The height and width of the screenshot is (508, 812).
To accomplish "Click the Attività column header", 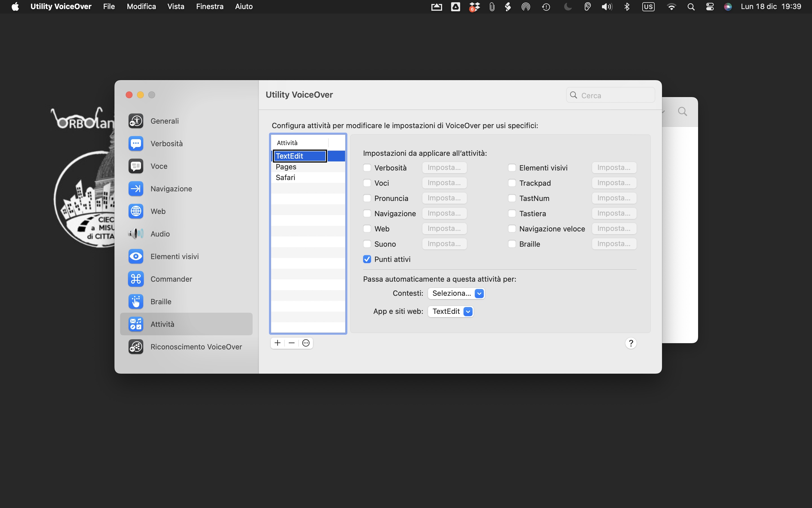I will coord(300,143).
